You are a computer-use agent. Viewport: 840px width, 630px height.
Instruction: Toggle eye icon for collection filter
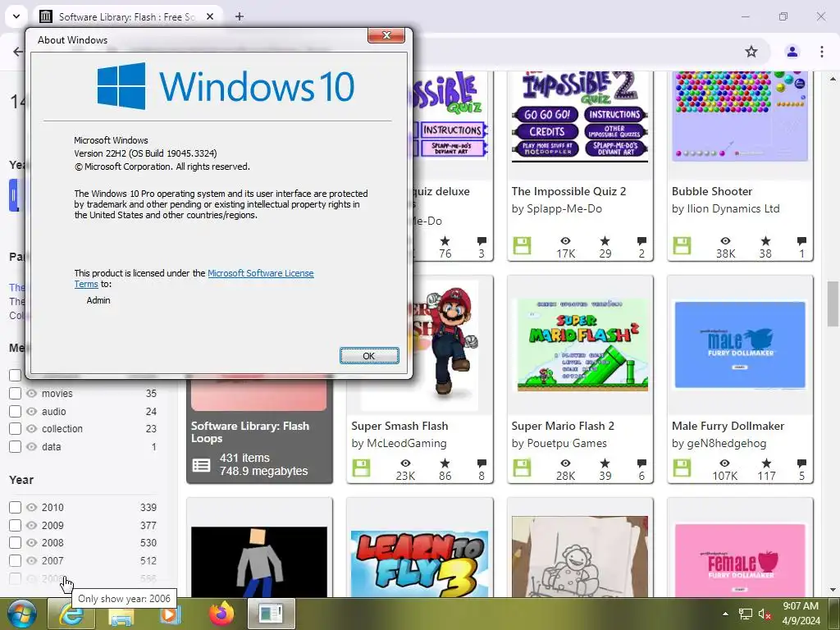[32, 428]
